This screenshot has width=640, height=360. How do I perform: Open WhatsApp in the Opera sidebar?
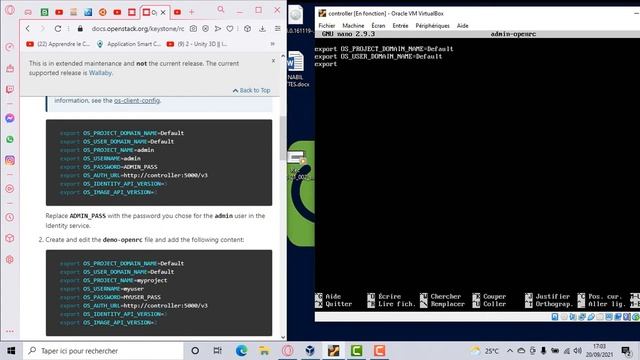[10, 139]
